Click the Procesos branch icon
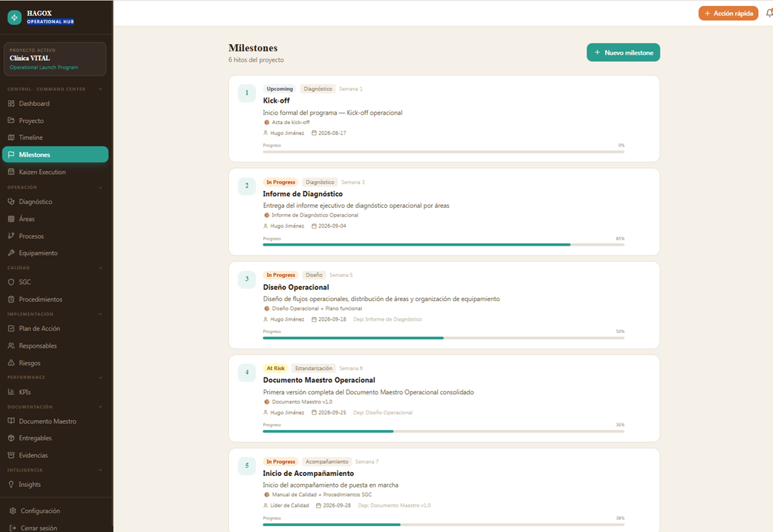Screen dimensions: 773x532 point(11,236)
